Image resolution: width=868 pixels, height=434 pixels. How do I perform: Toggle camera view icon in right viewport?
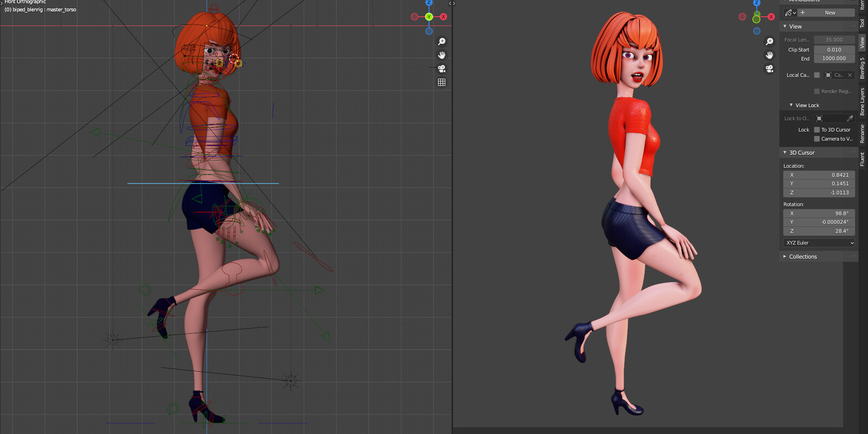coord(769,69)
